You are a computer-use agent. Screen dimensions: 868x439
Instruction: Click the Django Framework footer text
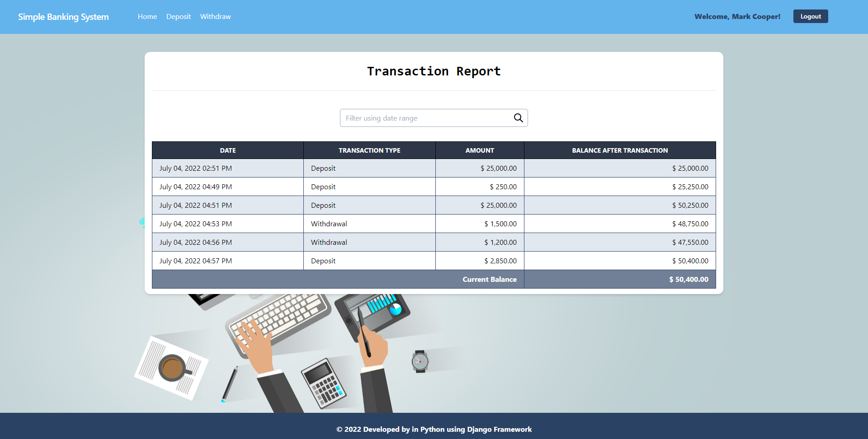point(434,429)
